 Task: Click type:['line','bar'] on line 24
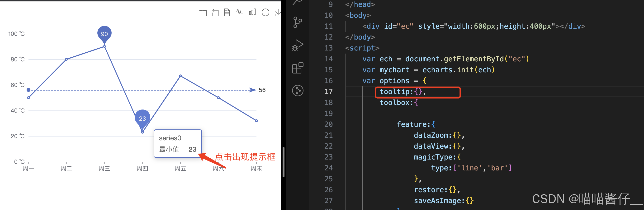tap(472, 168)
